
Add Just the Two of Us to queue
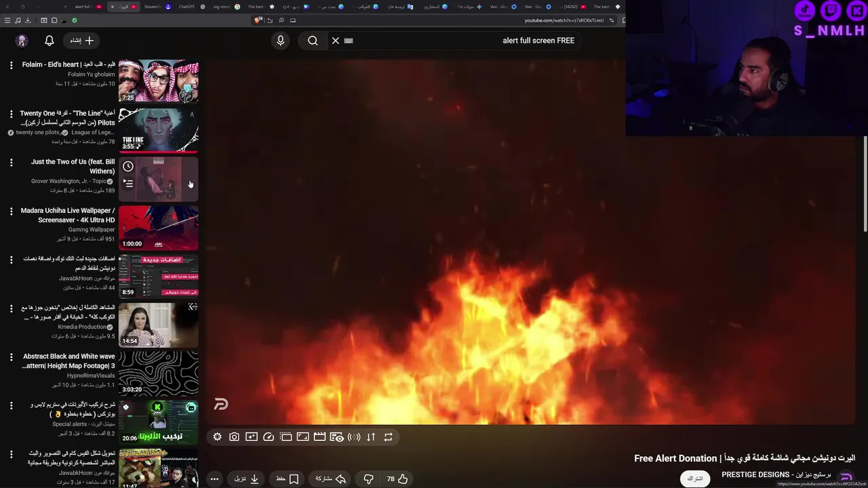(128, 183)
